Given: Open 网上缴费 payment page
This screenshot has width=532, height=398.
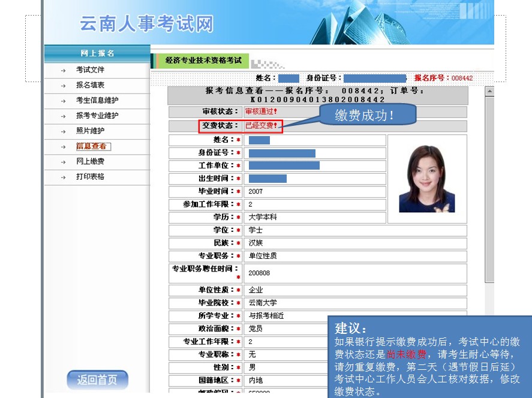Looking at the screenshot, I should [x=90, y=162].
